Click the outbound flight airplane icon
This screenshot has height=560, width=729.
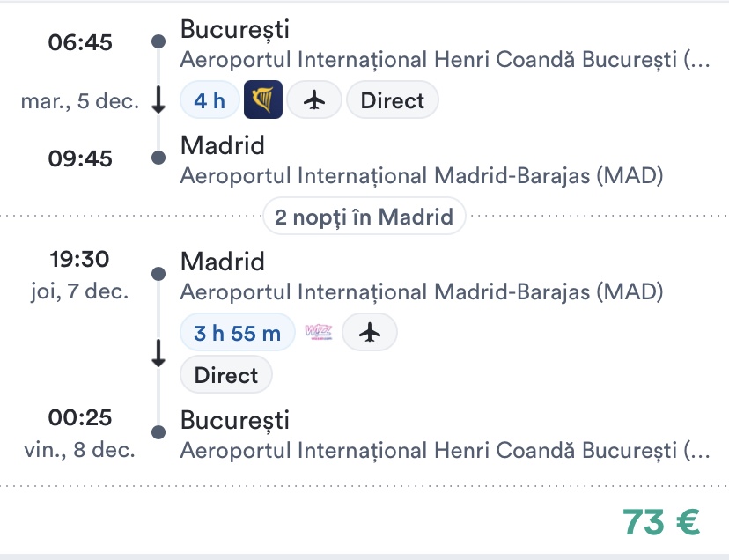pos(314,100)
